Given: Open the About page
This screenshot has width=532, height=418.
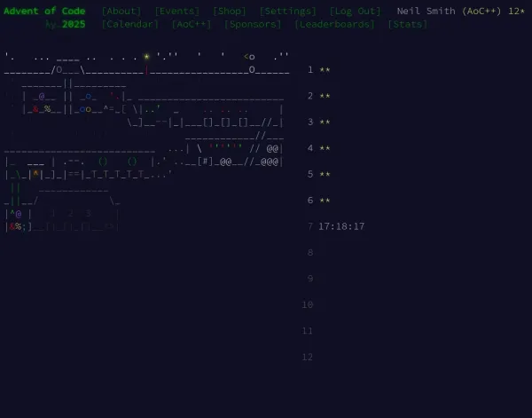Looking at the screenshot, I should pyautogui.click(x=121, y=11).
